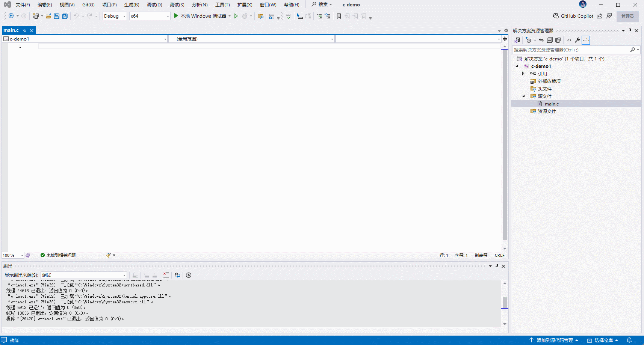The width and height of the screenshot is (644, 345).
Task: Start without debugging using hollow play icon
Action: tap(236, 16)
